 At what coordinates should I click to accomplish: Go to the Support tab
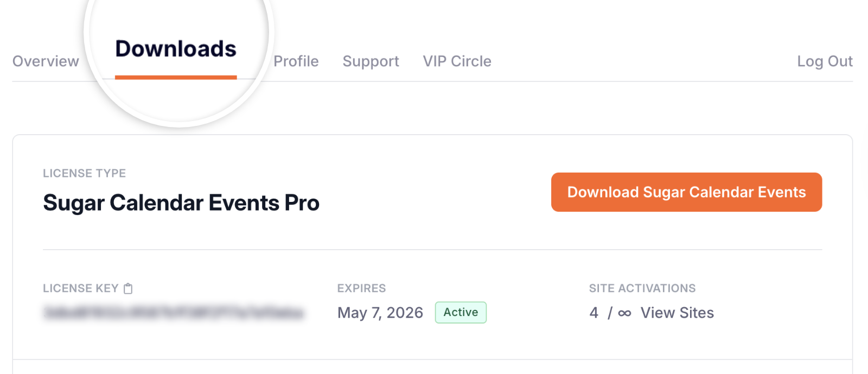pos(371,61)
